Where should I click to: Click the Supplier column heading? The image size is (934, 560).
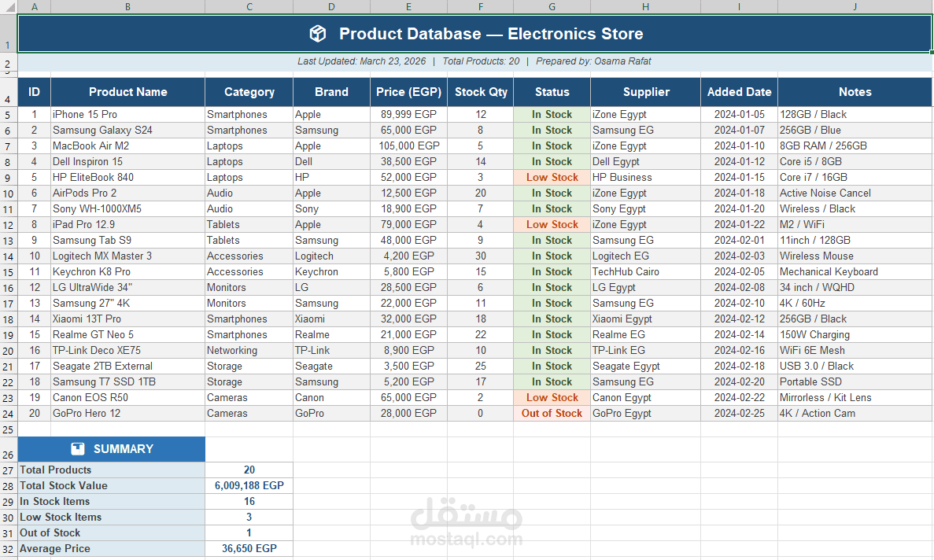point(646,92)
